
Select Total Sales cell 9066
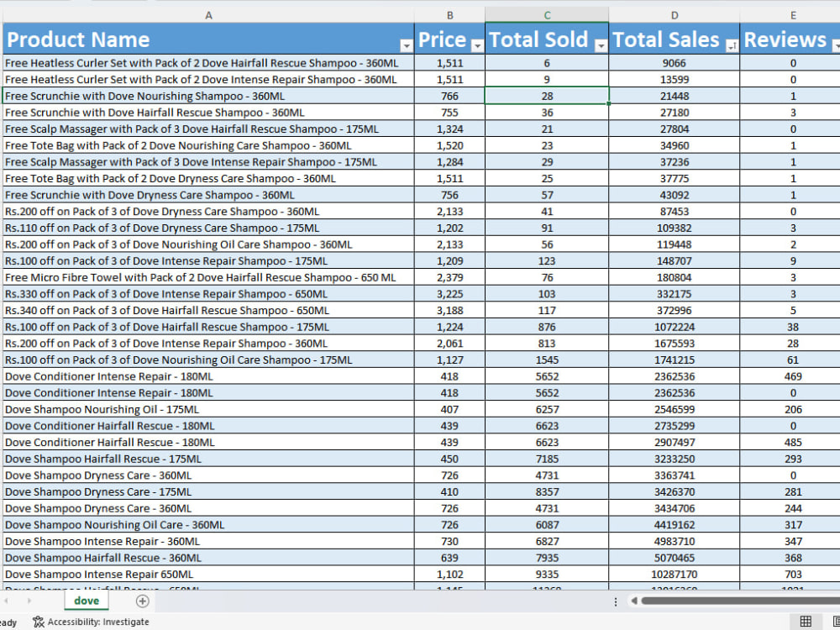(675, 63)
